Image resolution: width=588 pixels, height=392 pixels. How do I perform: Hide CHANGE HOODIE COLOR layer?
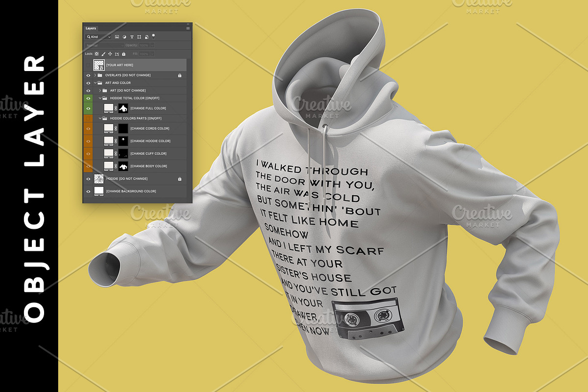[x=88, y=141]
